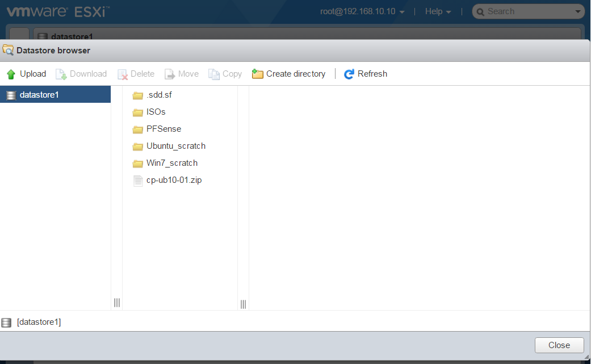The height and width of the screenshot is (364, 591).
Task: Click the second column resize handle
Action: point(243,304)
